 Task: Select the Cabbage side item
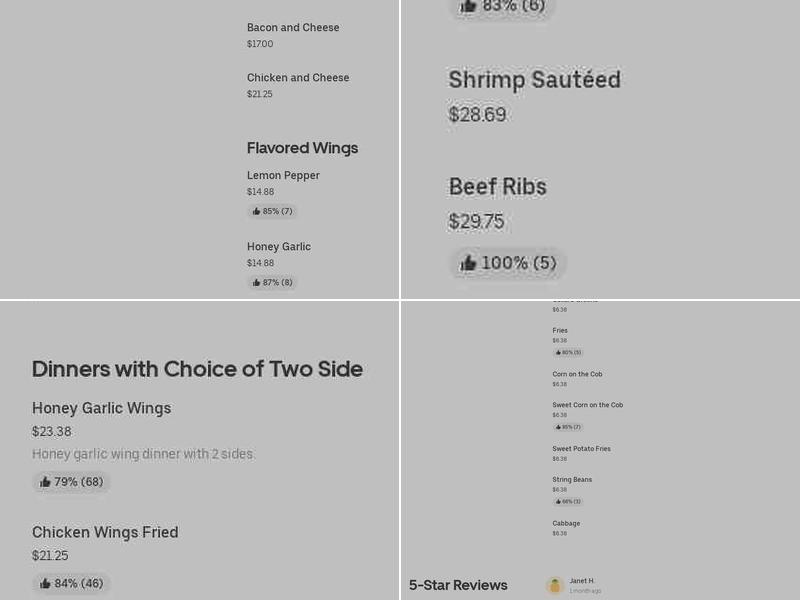pyautogui.click(x=565, y=523)
